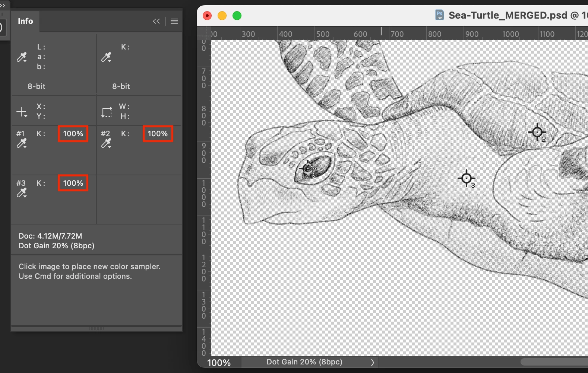Maximize the document window with green button
Screen dimensions: 588x373
coord(237,16)
